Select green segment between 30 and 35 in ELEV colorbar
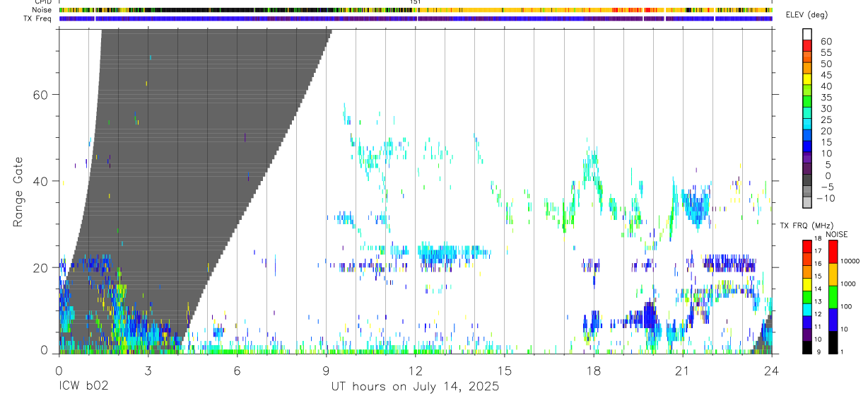Viewport: 868px width, 401px height. 807,103
